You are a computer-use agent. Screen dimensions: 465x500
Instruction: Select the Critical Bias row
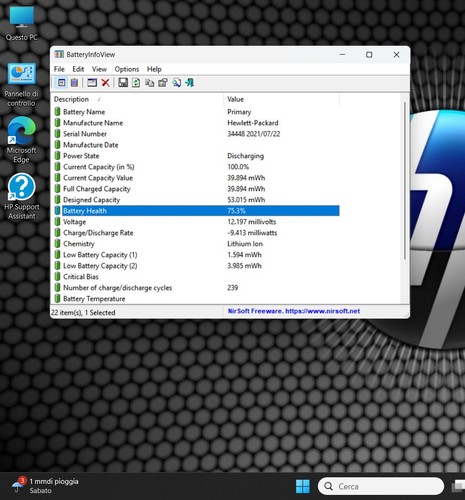(x=197, y=277)
